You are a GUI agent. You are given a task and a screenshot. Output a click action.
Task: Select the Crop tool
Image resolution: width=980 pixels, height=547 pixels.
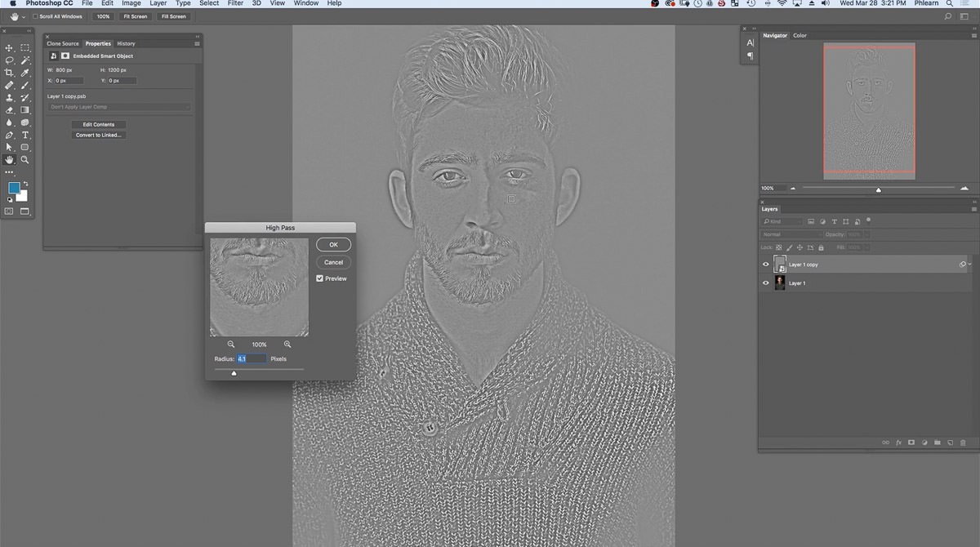pyautogui.click(x=10, y=73)
